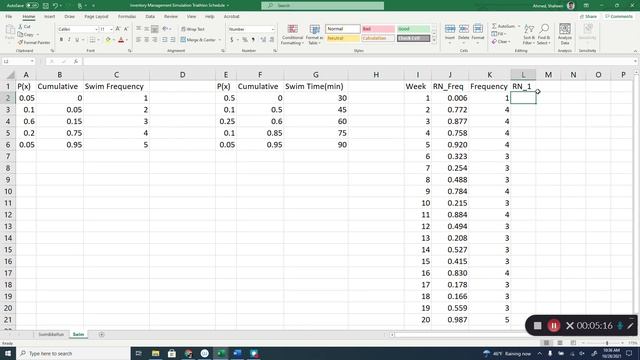The width and height of the screenshot is (640, 360).
Task: Click the Cut scissors icon
Action: pos(20,27)
